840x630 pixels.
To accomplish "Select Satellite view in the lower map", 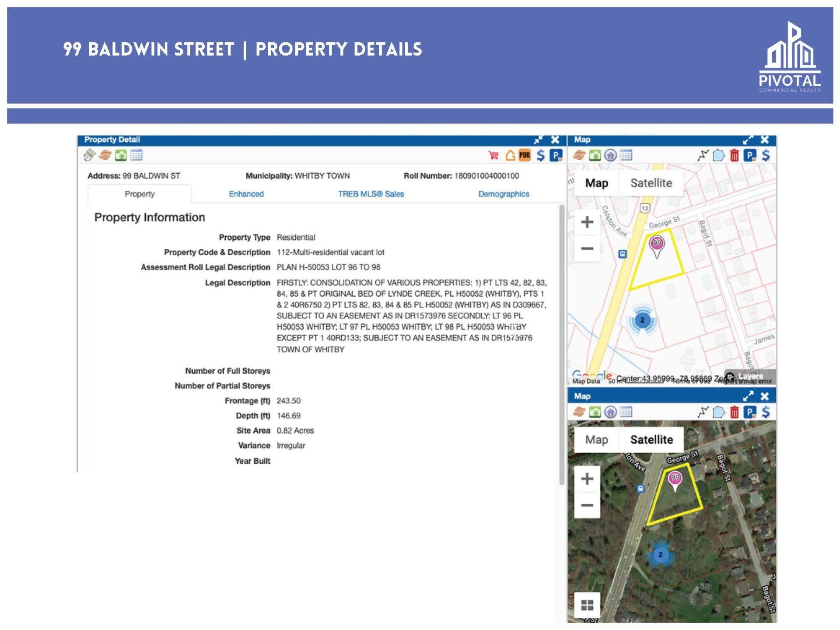I will [651, 440].
